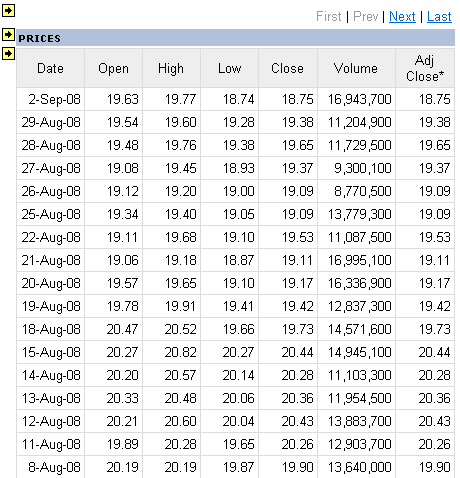Click the greyed-out First link
This screenshot has height=478, width=460.
pyautogui.click(x=328, y=16)
